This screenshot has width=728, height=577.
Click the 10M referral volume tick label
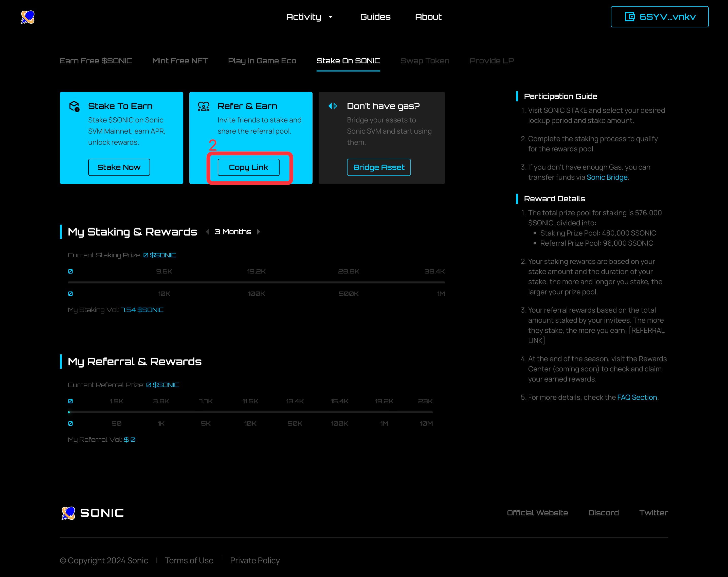click(x=426, y=423)
